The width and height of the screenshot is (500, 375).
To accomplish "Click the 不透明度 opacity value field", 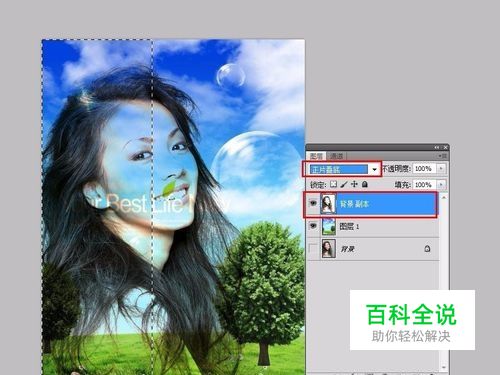I will click(425, 169).
